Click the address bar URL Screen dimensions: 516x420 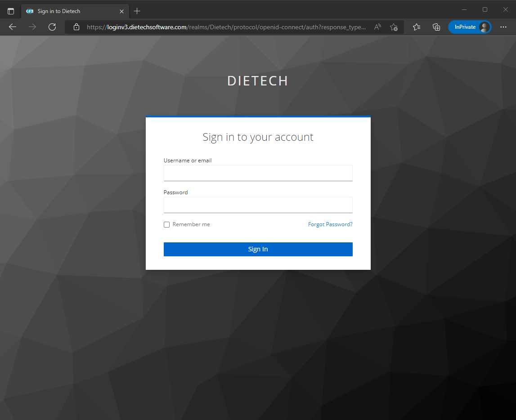tap(226, 27)
